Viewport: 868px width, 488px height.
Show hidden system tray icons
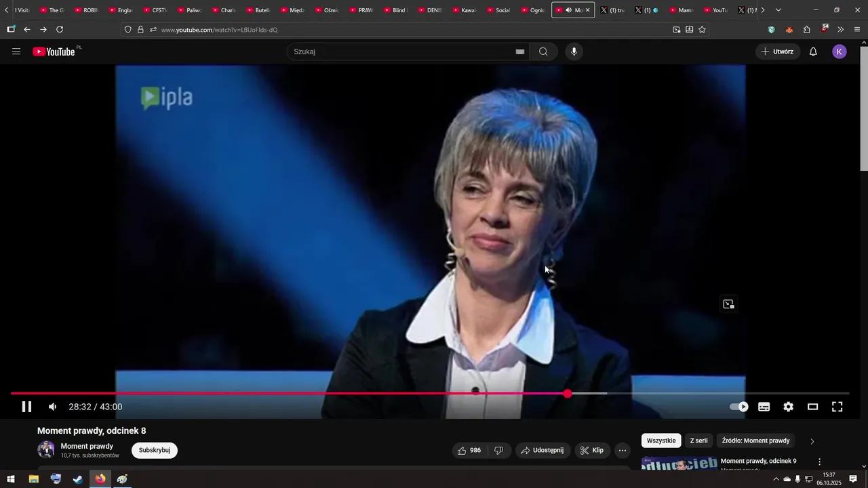[x=776, y=479]
